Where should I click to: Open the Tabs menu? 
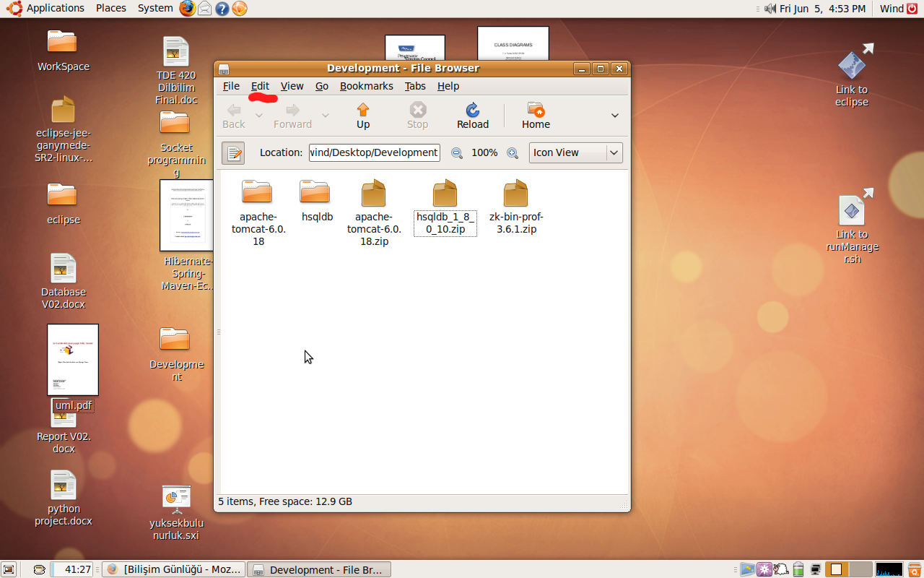(415, 86)
